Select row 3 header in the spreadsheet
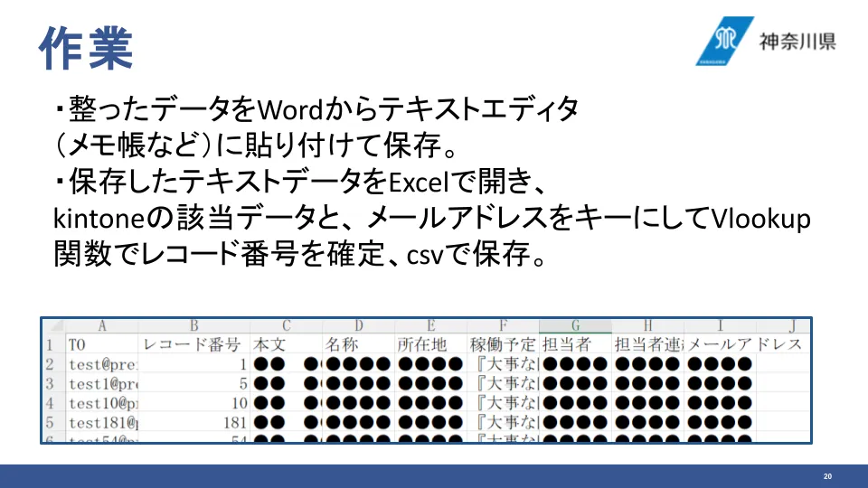This screenshot has height=488, width=868. tap(53, 383)
